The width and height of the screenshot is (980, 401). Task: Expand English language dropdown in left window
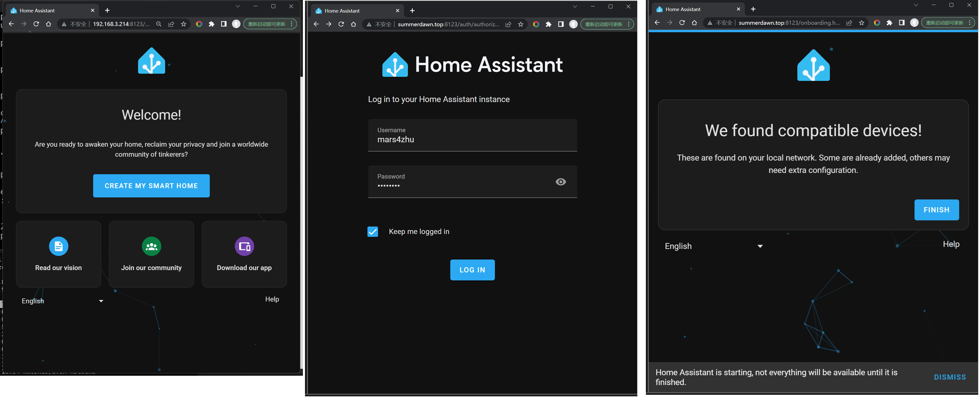tap(62, 301)
